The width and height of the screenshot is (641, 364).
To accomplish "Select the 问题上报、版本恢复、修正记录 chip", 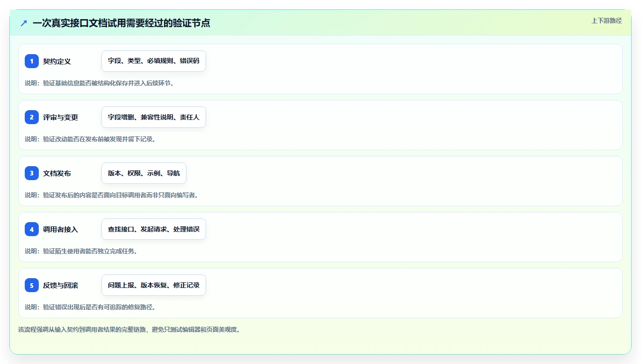I will (154, 285).
